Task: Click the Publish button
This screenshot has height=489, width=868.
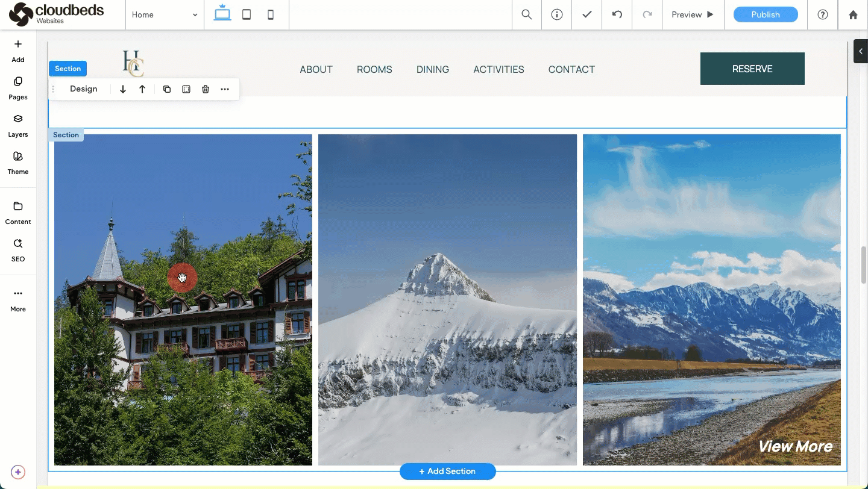Action: tap(766, 14)
